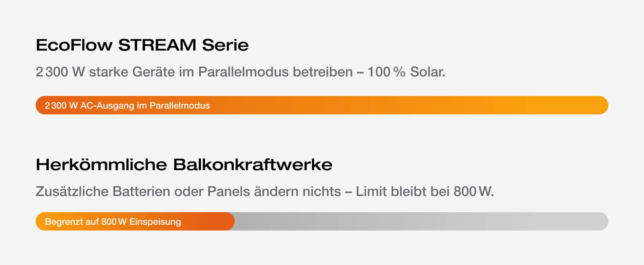Click the '2 300 W AC-Ausgang im Parallelmodus' label

127,106
